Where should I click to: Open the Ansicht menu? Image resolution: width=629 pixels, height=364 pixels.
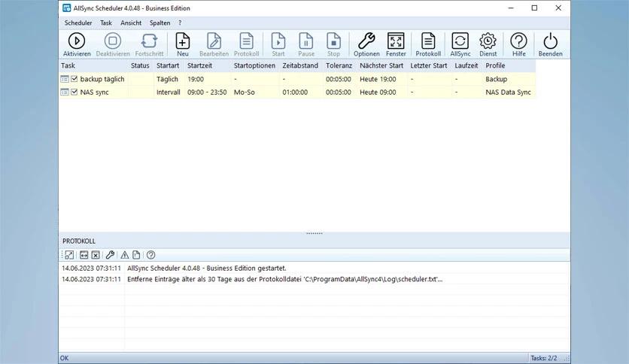131,23
